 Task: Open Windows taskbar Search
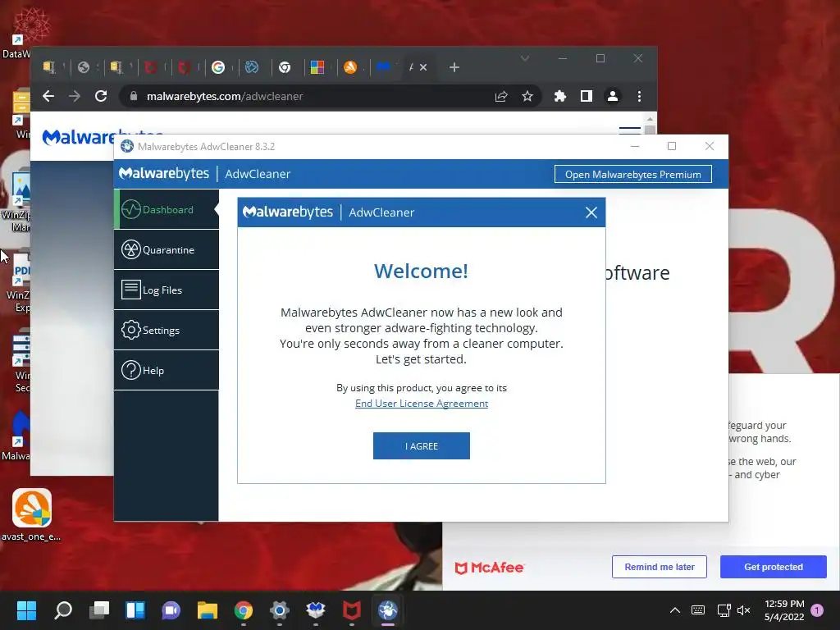tap(62, 610)
